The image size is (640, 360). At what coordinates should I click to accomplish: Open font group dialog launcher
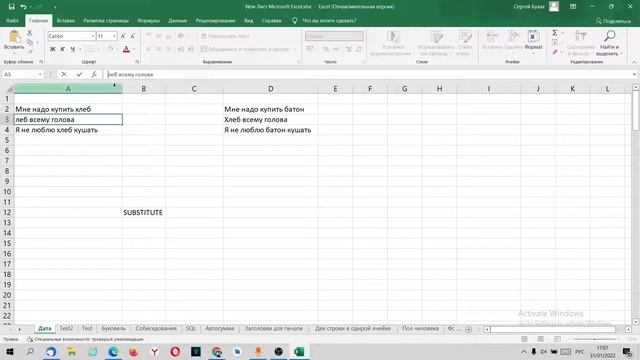click(x=137, y=62)
